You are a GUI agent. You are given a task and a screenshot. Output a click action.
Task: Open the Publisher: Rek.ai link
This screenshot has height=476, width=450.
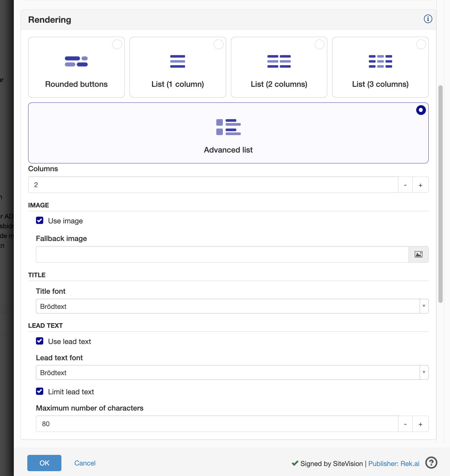(393, 464)
